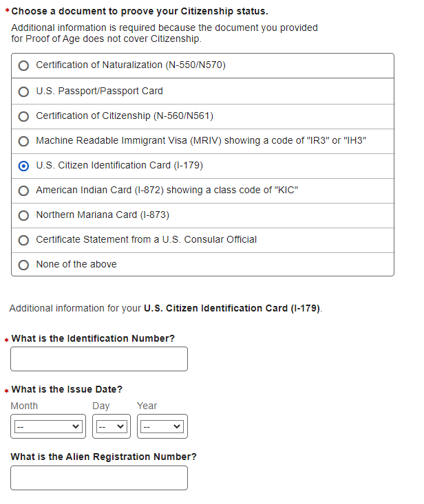Expand the Issue Date Day dropdown

(112, 427)
